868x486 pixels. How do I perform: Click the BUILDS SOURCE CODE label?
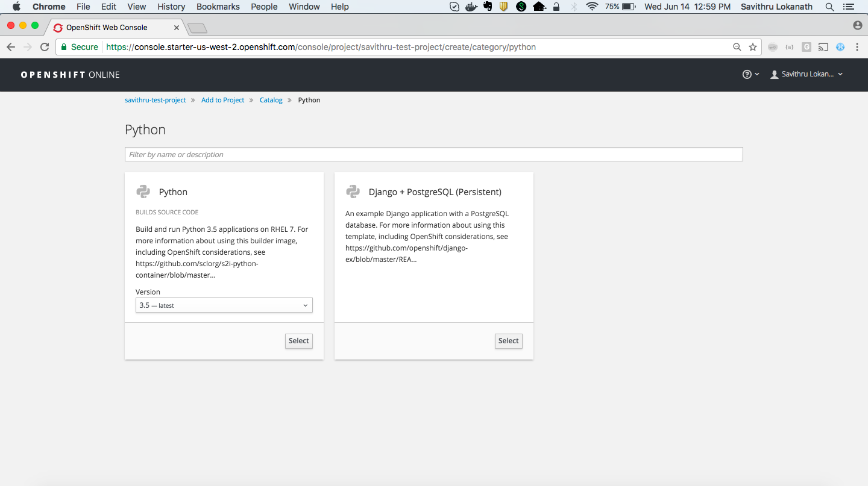pyautogui.click(x=167, y=213)
